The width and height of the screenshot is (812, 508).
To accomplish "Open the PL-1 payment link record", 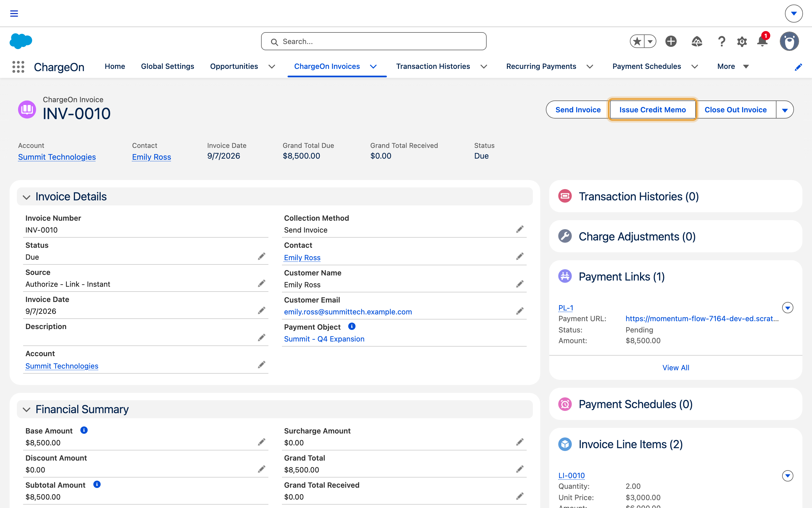I will point(566,308).
